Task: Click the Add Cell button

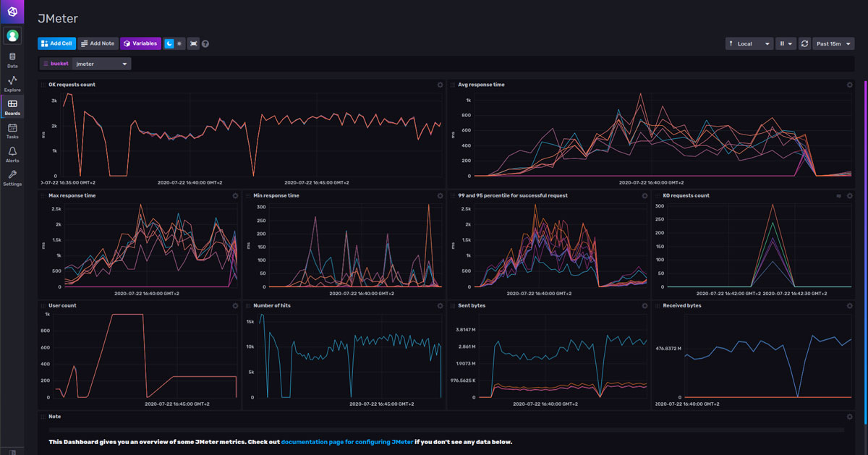Action: 56,43
